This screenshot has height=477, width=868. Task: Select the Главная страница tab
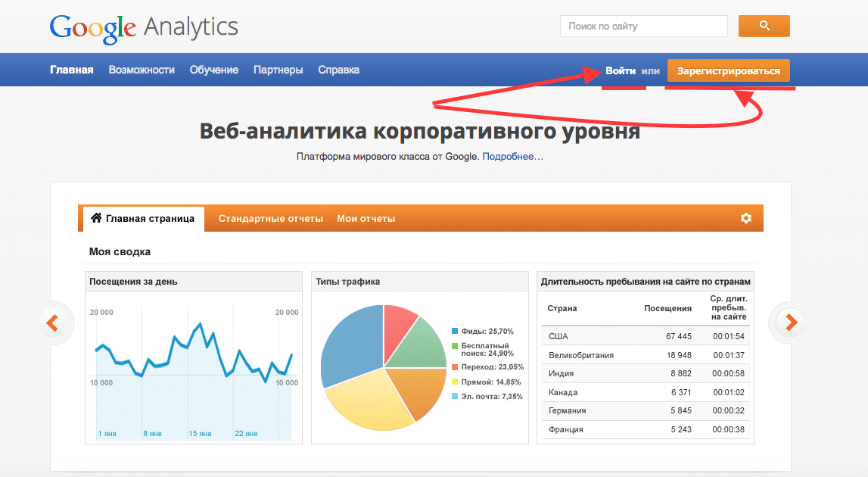point(144,219)
